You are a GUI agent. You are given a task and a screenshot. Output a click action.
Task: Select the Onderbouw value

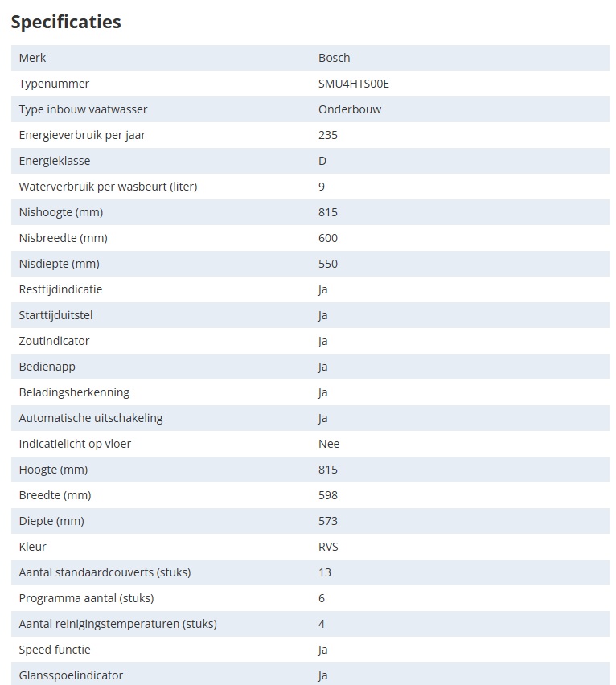point(350,109)
